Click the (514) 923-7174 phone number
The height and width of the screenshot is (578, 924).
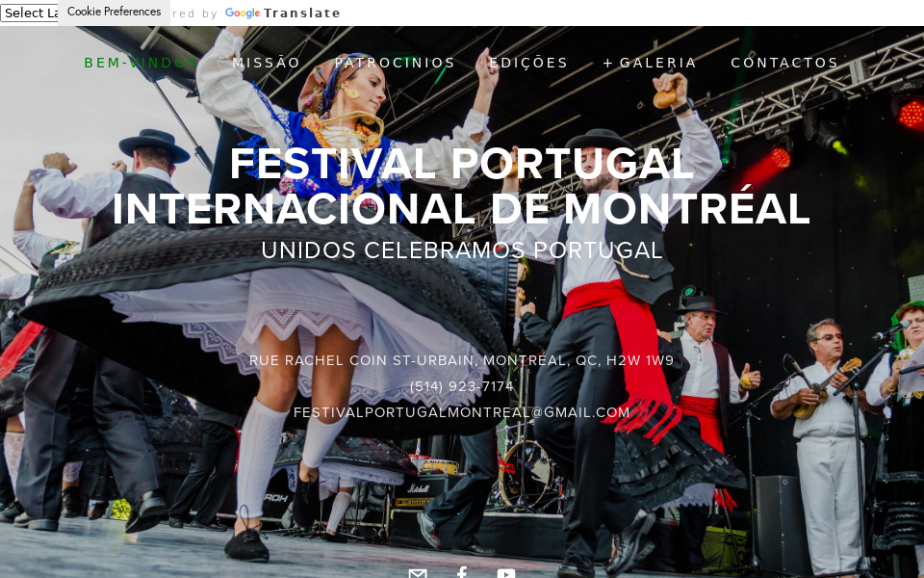pos(462,385)
